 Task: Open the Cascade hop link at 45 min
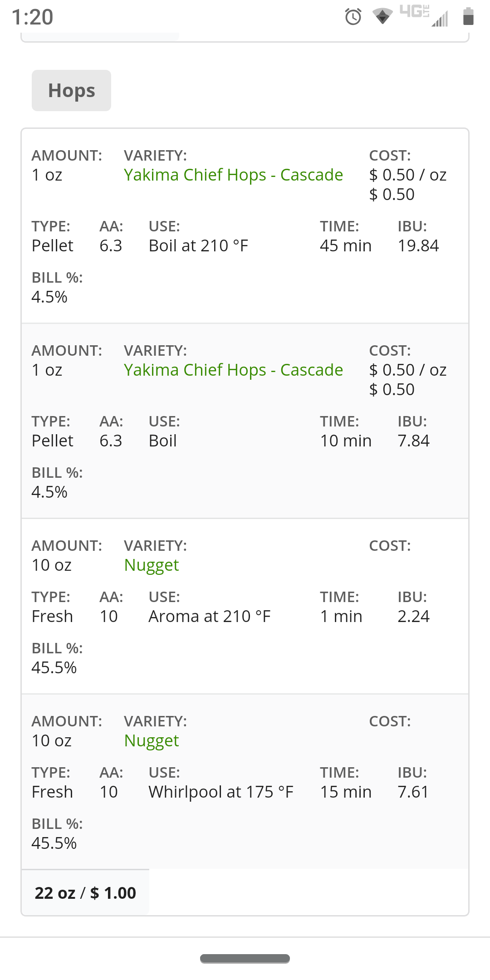233,175
